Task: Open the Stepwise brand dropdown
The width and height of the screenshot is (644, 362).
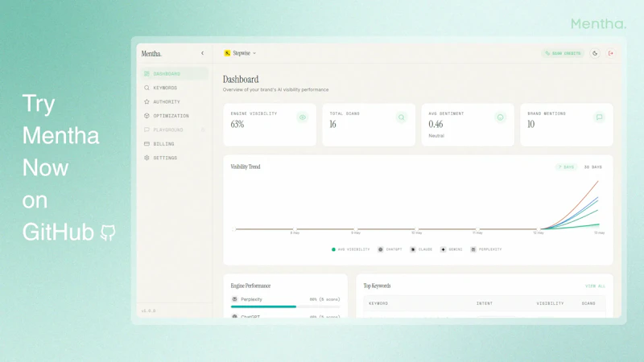Action: click(x=240, y=53)
